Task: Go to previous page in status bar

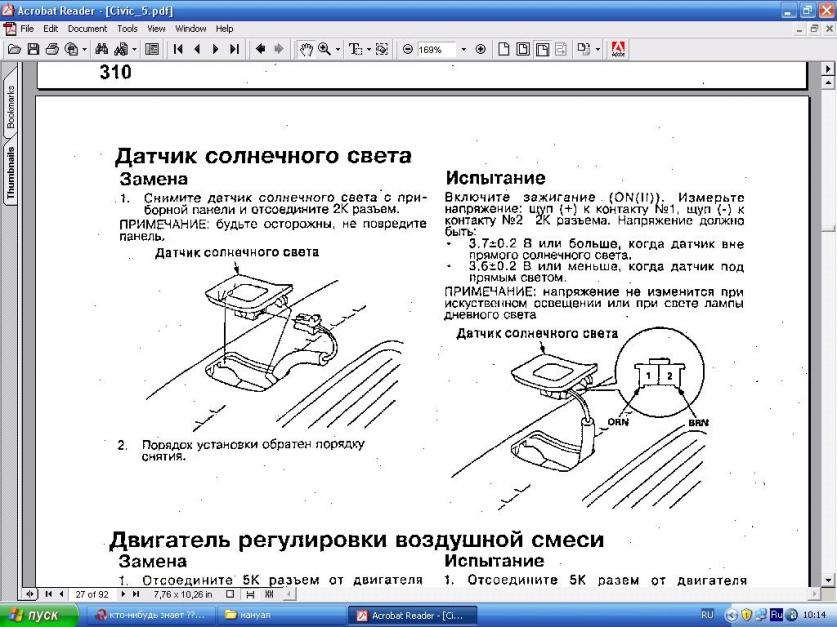Action: point(61,593)
